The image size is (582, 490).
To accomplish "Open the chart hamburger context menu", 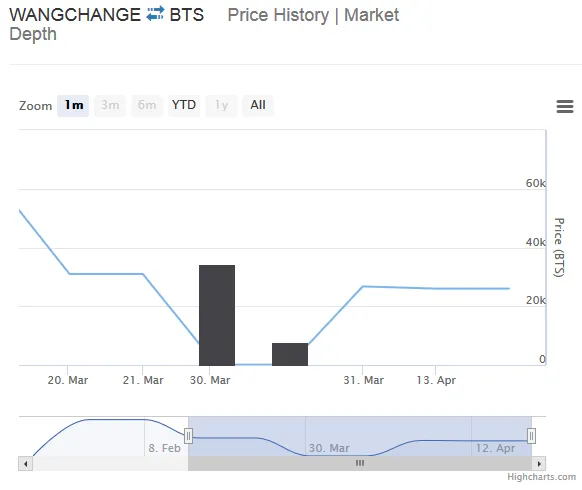I will click(x=565, y=107).
